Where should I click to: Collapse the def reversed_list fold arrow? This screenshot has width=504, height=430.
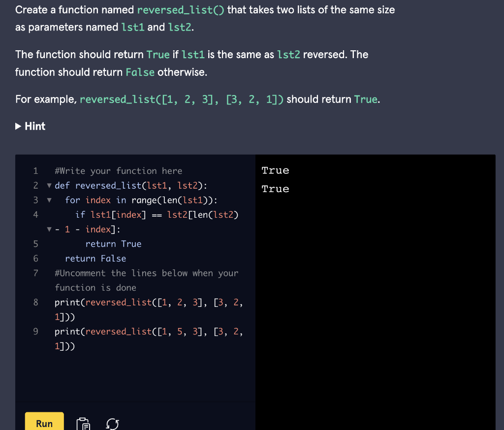[49, 186]
